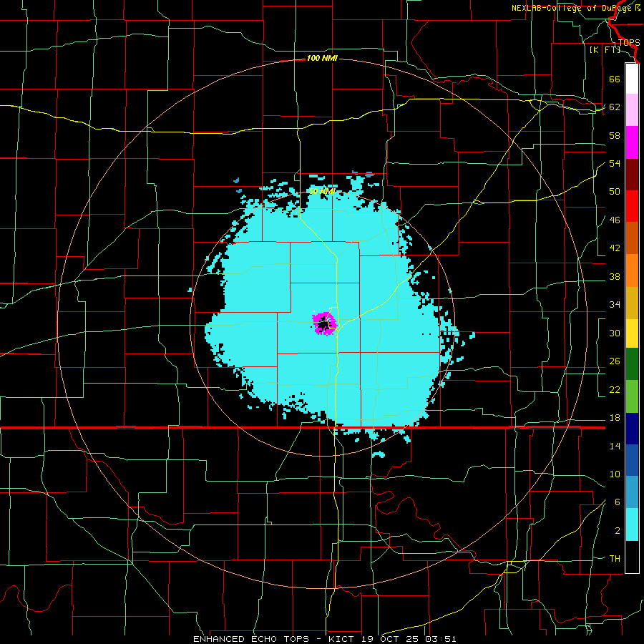Image resolution: width=644 pixels, height=644 pixels.
Task: Click the cyan 2-6 legend swatch
Action: click(632, 525)
